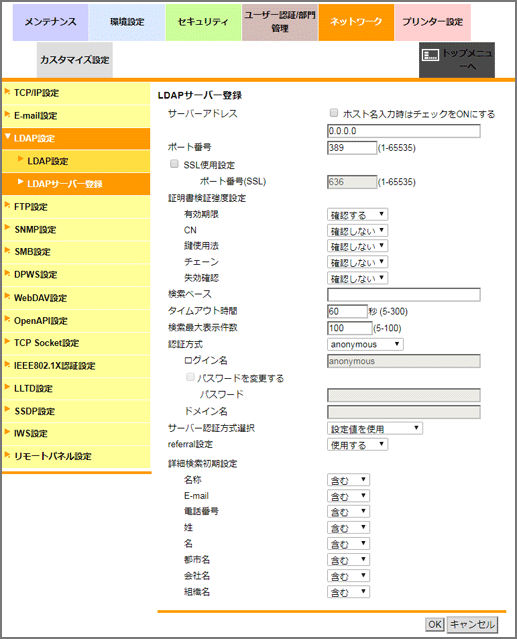The image size is (517, 639).
Task: Click the 検索ベース input field
Action: [x=404, y=295]
